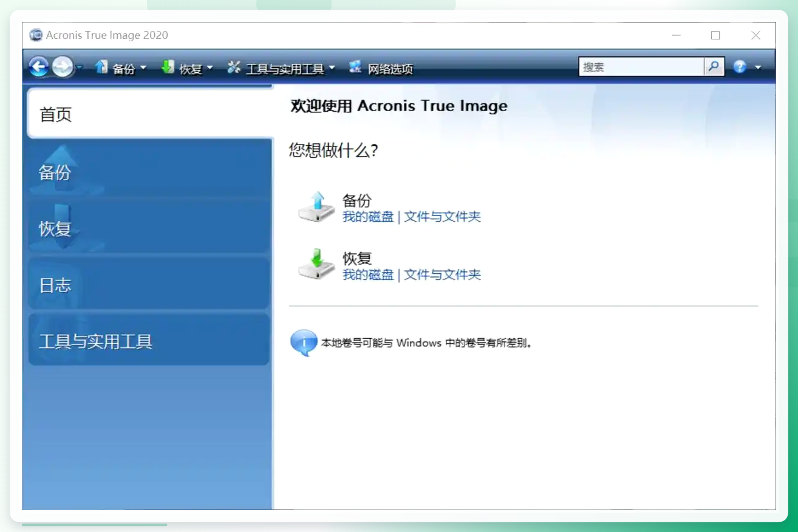The width and height of the screenshot is (798, 532).
Task: Close the Acronis True Image window
Action: (x=755, y=35)
